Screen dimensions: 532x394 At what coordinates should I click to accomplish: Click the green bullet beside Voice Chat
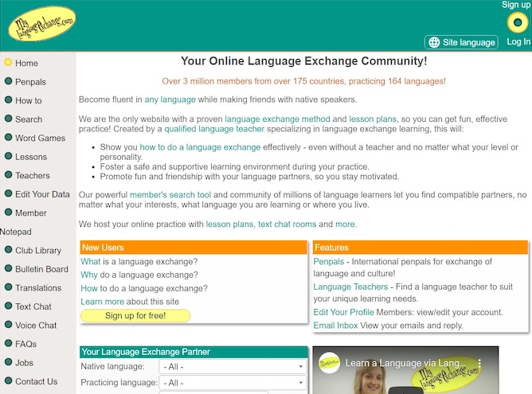8,325
